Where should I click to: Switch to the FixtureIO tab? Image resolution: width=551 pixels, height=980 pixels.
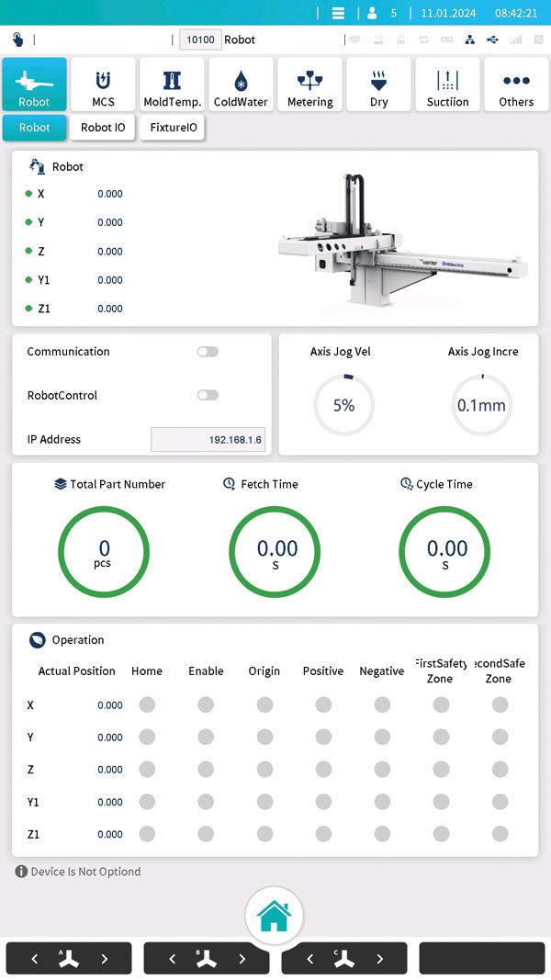coord(174,128)
